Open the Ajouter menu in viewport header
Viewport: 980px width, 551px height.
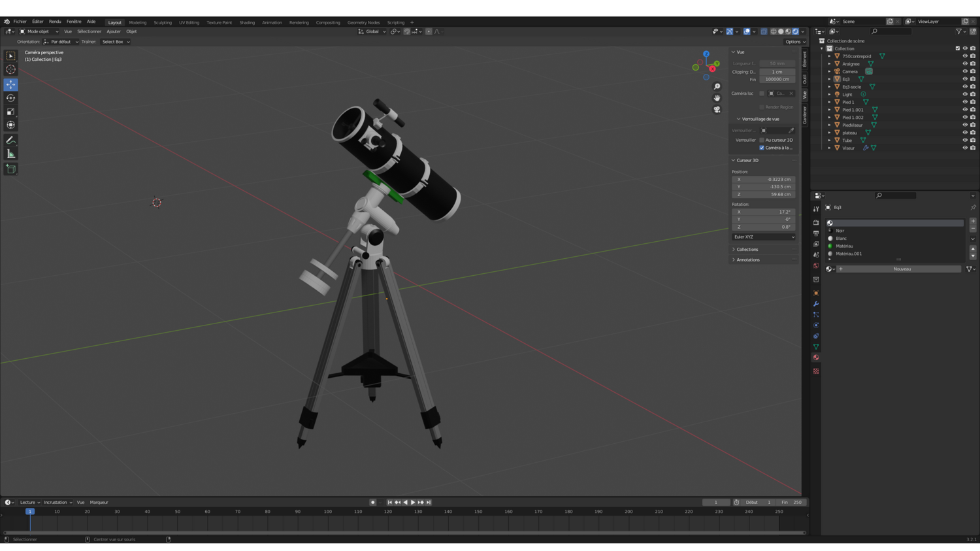[x=114, y=31]
